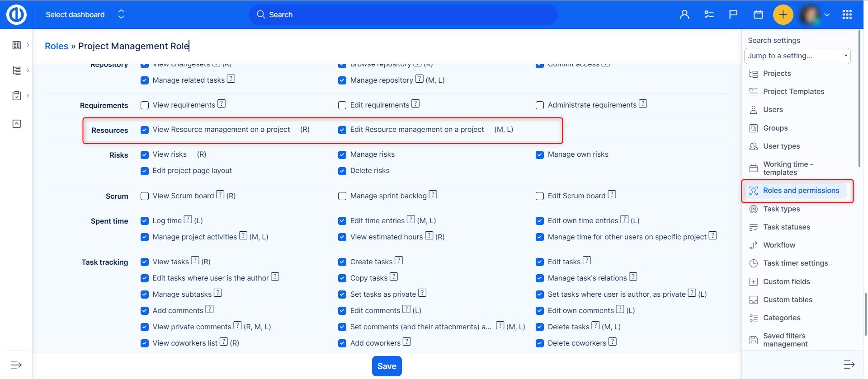Enable the View requirements checkbox
Image resolution: width=868 pixels, height=379 pixels.
145,105
